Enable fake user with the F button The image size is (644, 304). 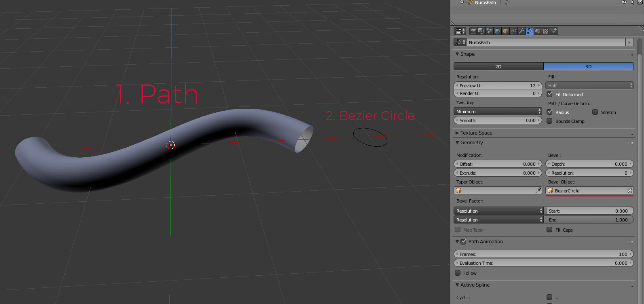click(x=629, y=42)
